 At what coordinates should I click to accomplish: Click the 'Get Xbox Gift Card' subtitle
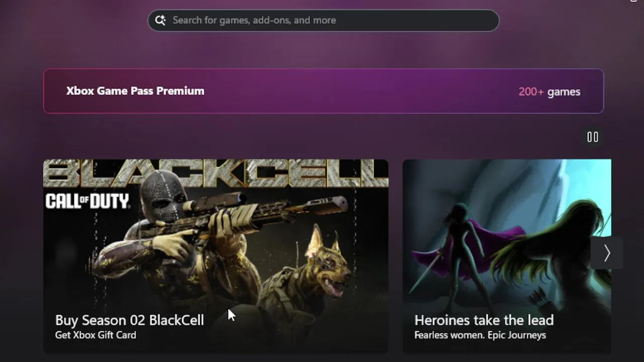96,335
